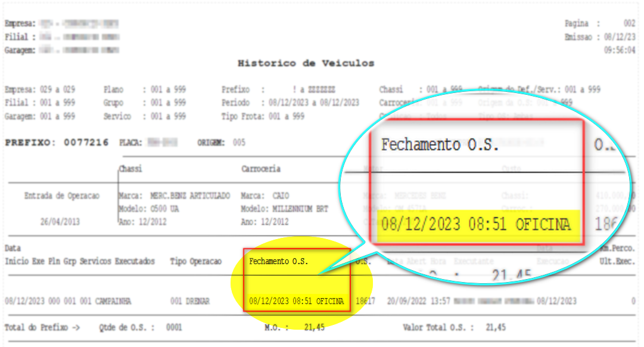Select 'Marca: CAIO' carroceria text
This screenshot has width=644, height=347.
point(265,196)
